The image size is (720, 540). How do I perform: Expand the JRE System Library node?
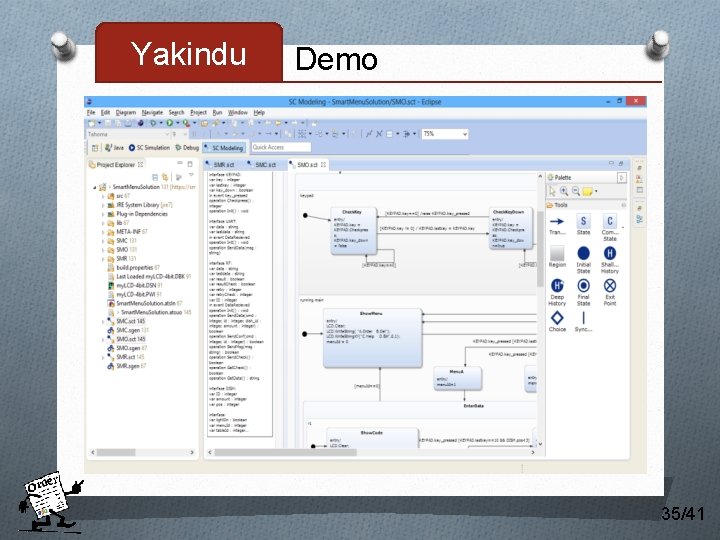(x=102, y=205)
